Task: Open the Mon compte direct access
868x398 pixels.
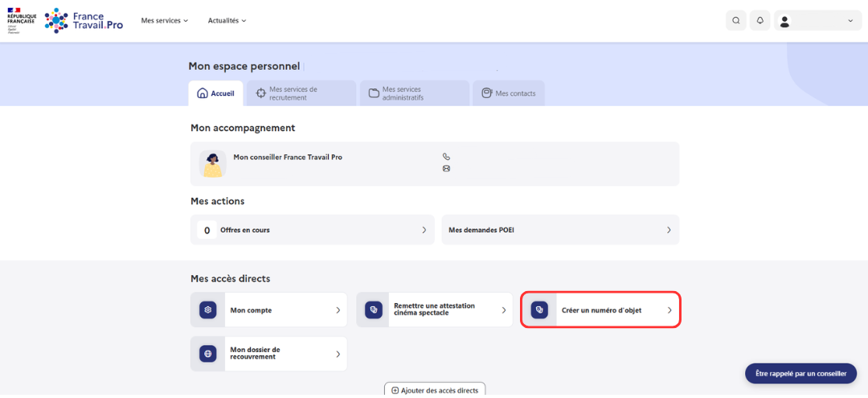Action: point(269,310)
